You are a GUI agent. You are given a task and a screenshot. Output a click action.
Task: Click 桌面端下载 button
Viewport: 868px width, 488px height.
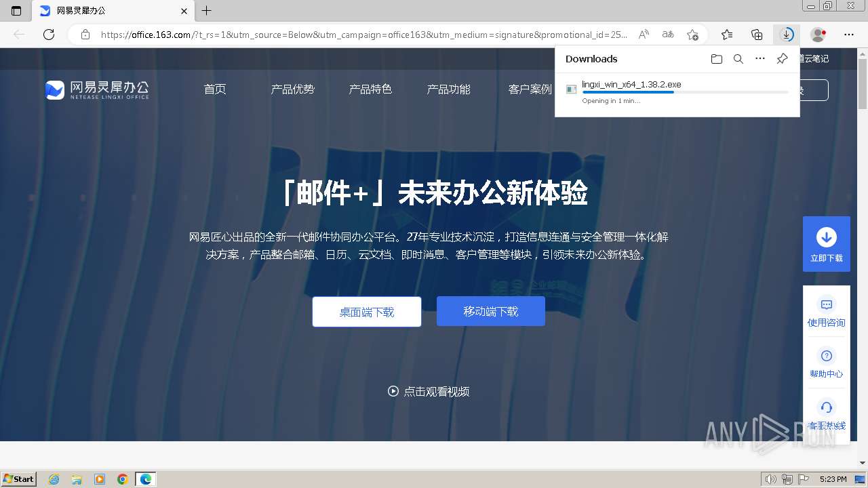367,312
